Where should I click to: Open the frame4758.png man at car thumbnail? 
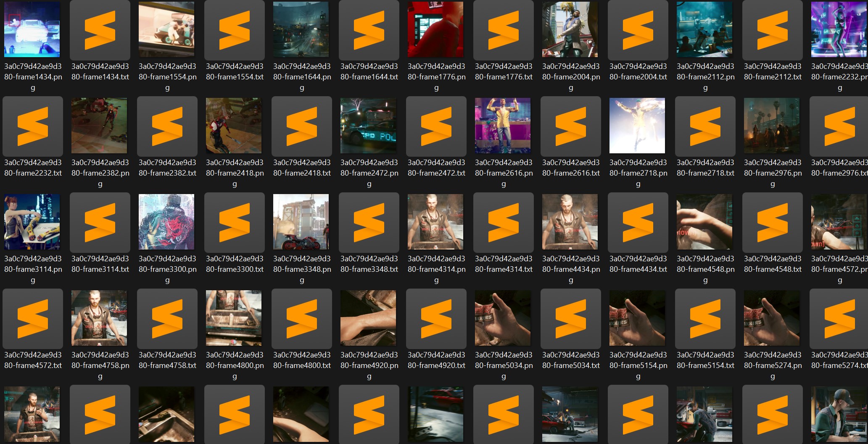(99, 318)
